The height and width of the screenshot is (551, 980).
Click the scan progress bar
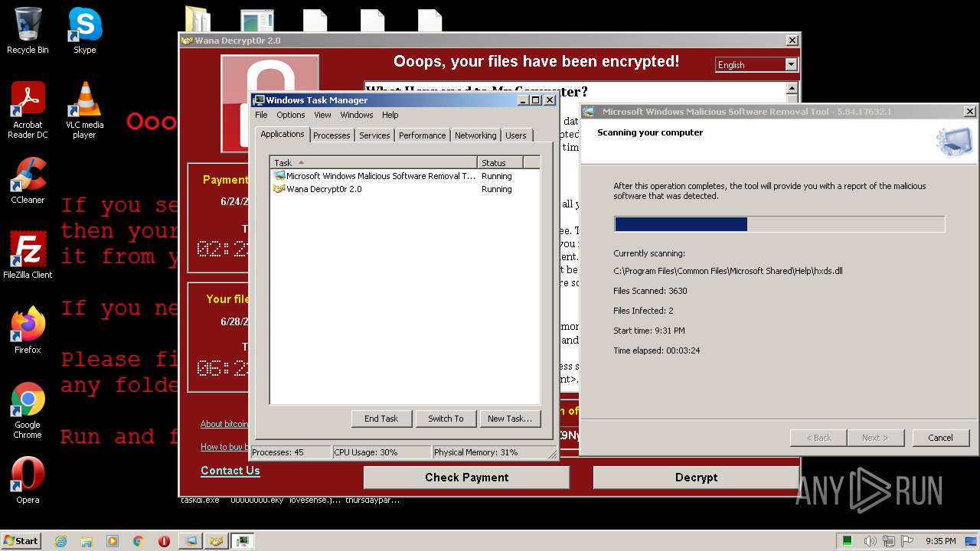779,224
